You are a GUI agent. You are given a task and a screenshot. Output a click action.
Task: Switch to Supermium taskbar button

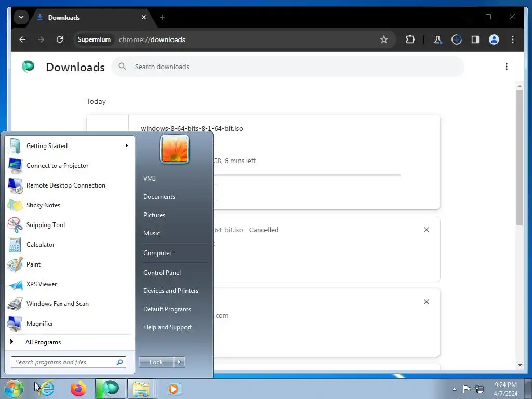coord(110,389)
